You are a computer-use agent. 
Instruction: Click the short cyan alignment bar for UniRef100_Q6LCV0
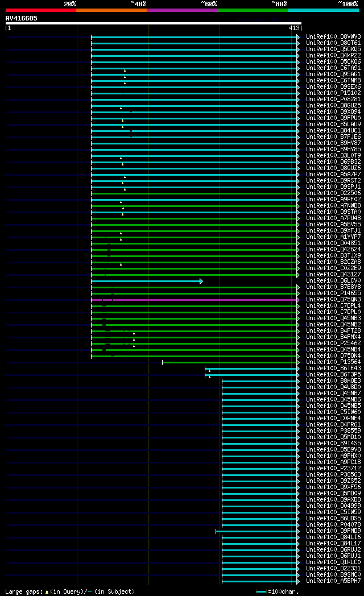(x=147, y=282)
